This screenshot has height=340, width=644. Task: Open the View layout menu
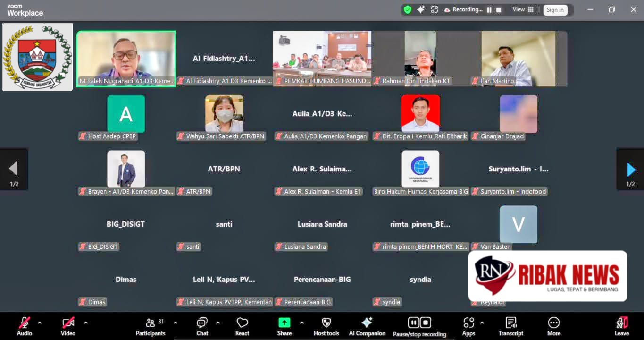(x=523, y=10)
